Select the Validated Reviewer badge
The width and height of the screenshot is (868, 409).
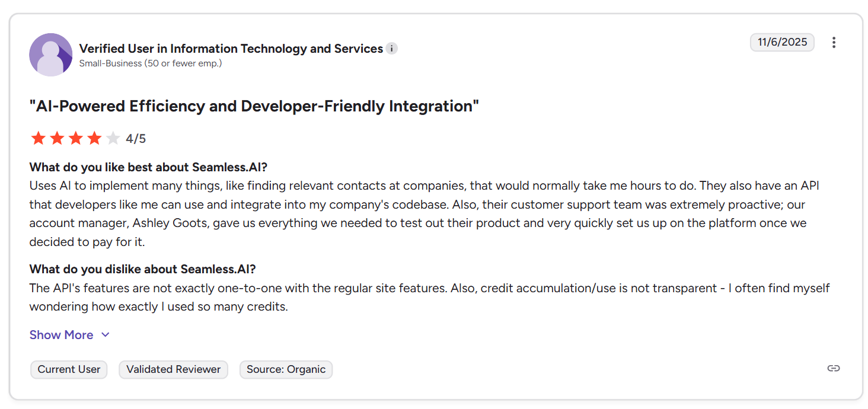tap(173, 369)
